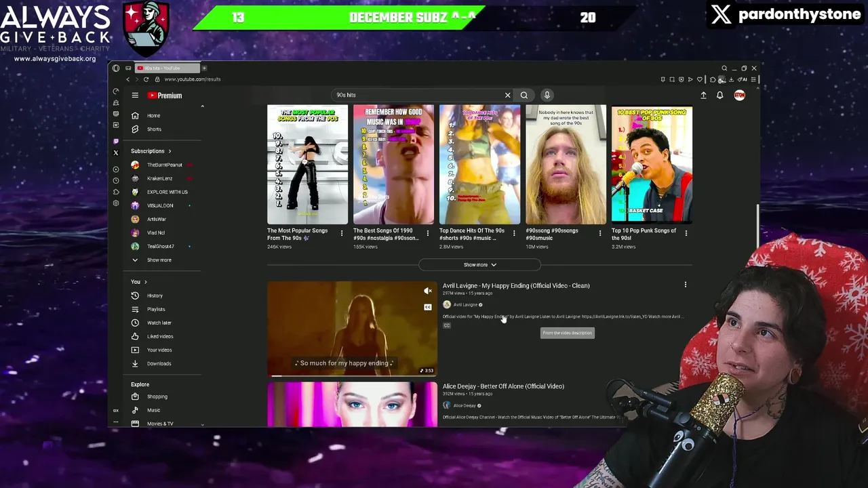Open YouTube notifications bell
The height and width of the screenshot is (488, 868).
[720, 96]
